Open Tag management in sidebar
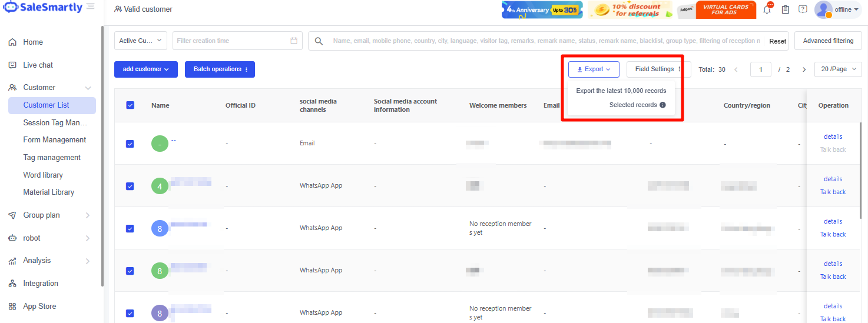 52,158
